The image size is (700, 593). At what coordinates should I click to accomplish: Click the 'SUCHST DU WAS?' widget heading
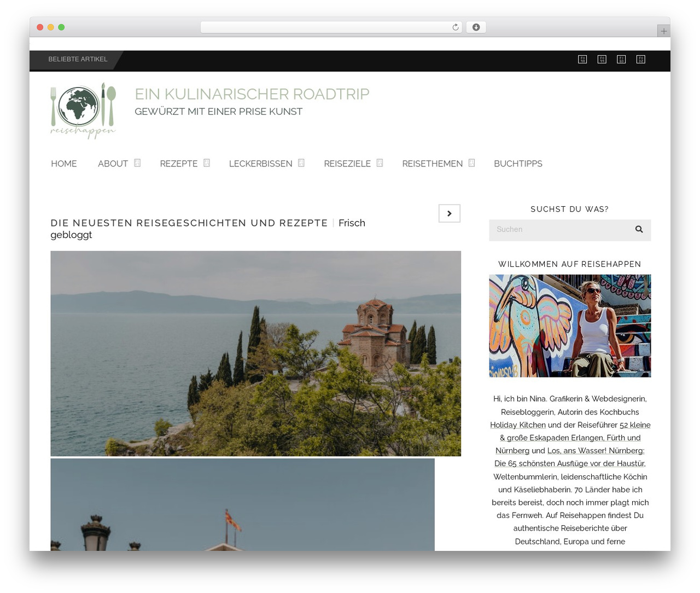[570, 209]
